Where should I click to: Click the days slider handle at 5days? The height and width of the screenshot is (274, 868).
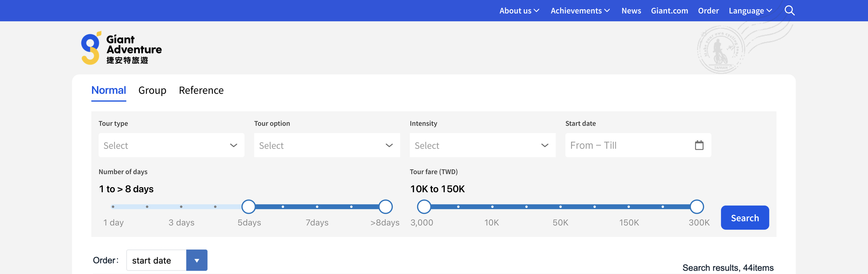click(249, 207)
